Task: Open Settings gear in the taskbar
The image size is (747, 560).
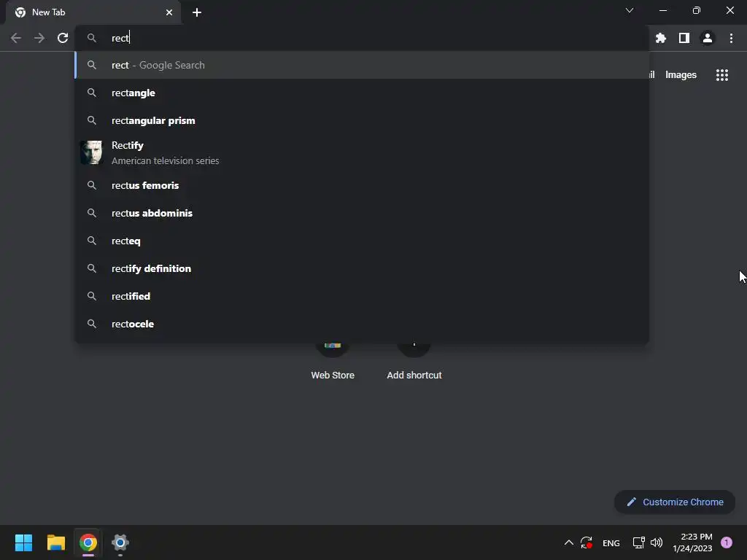Action: 120,542
